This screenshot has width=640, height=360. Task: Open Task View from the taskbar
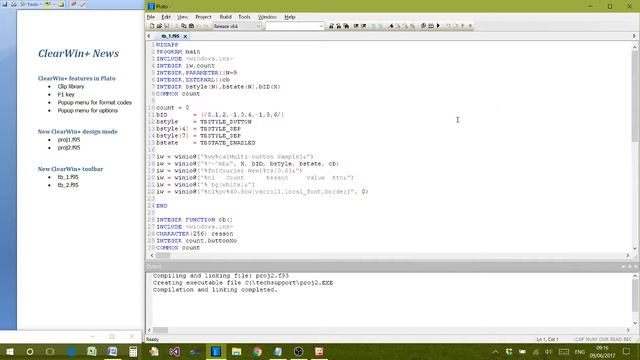[x=50, y=351]
